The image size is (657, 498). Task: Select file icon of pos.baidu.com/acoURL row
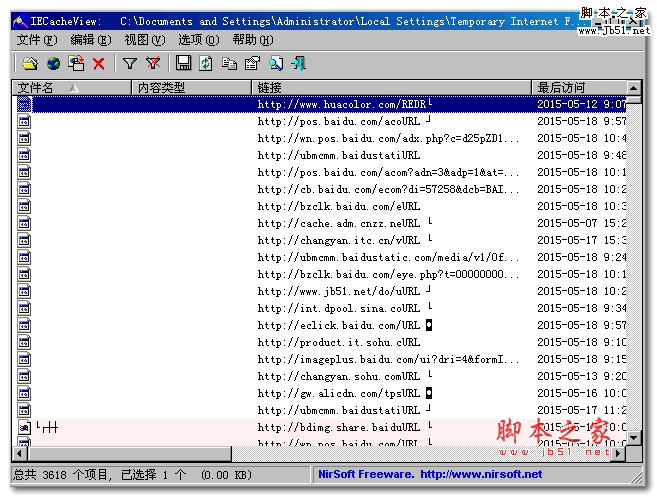coord(24,121)
